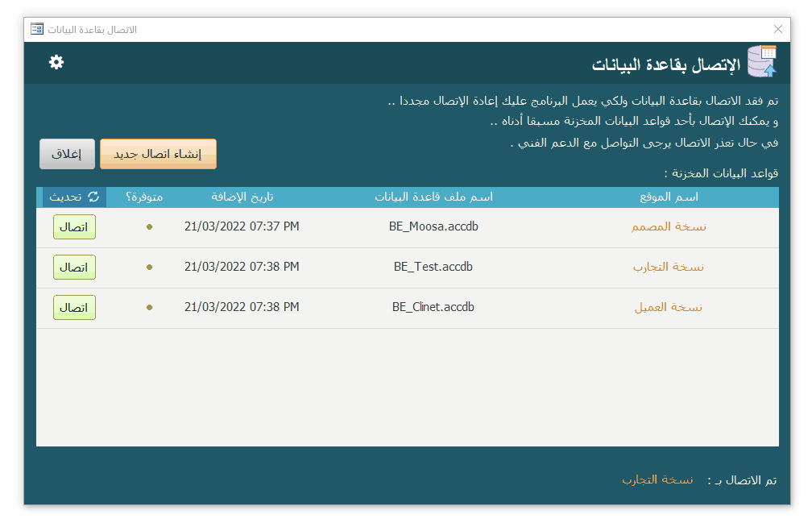
Task: Connect to BE_Moosa.accdb with اتصال
Action: point(74,226)
